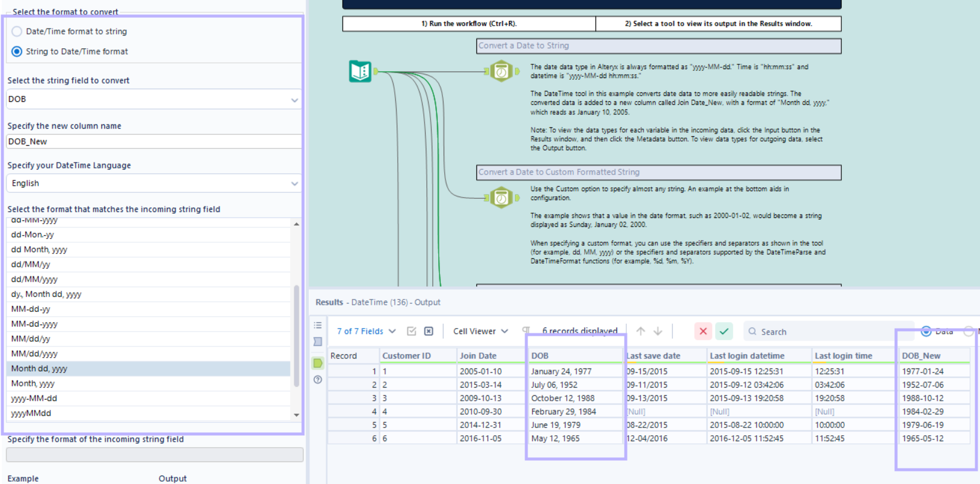Select the DateTime tool beside Convert a Date to String
Viewport: 980px width, 484px height.
[501, 71]
